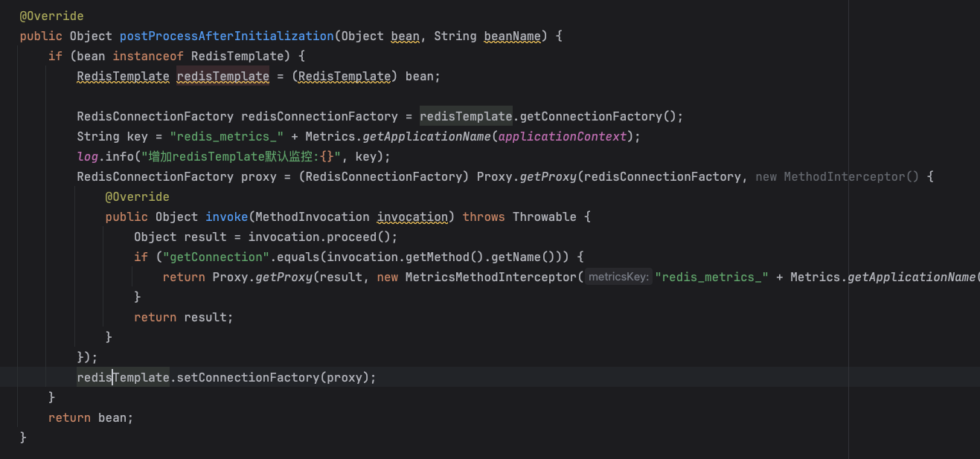Click the instanceof keyword

pyautogui.click(x=148, y=56)
